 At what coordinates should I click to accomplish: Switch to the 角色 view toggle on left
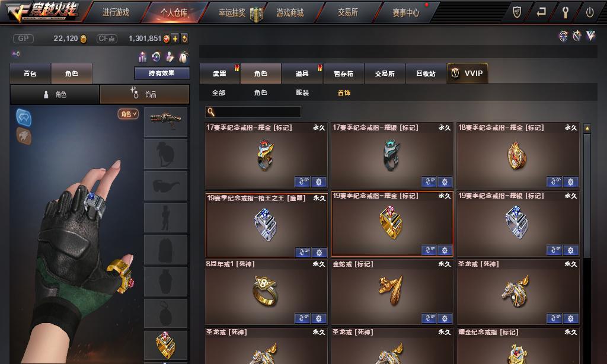point(55,94)
